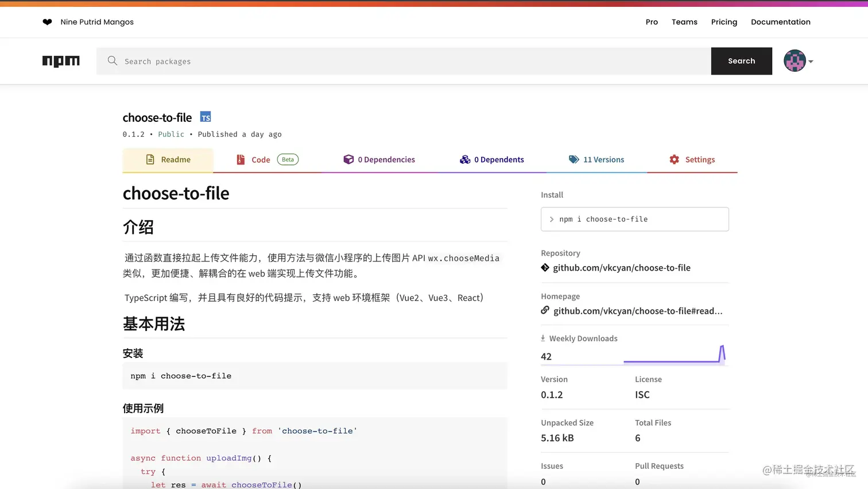Open the Pricing link
The width and height of the screenshot is (868, 489).
pyautogui.click(x=724, y=22)
